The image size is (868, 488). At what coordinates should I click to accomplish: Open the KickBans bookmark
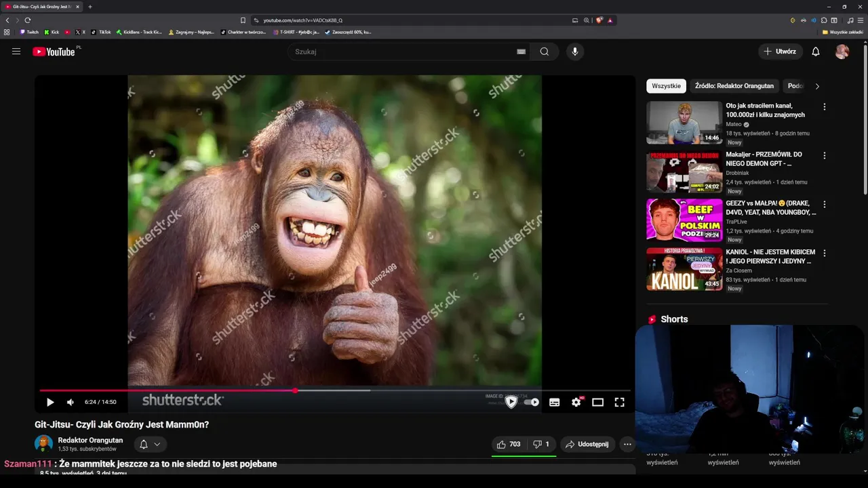tap(139, 32)
